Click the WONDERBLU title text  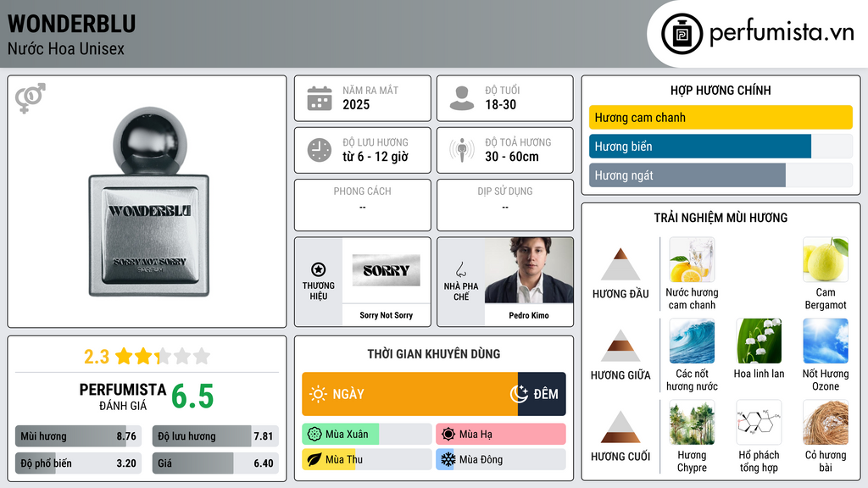(71, 24)
